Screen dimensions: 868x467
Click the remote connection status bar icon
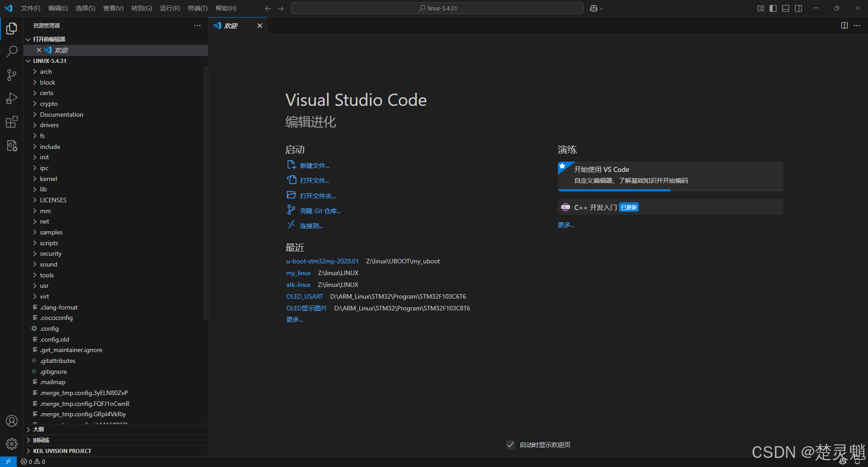click(8, 462)
